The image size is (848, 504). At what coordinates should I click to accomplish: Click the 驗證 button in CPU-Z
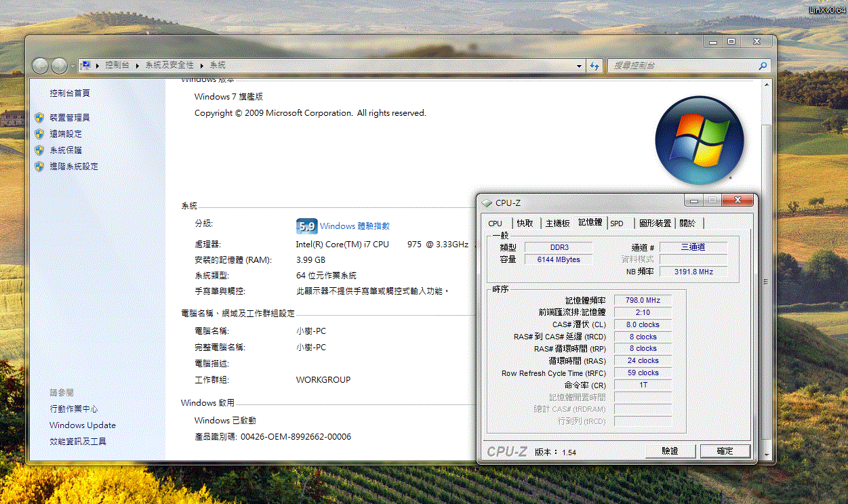coord(670,451)
